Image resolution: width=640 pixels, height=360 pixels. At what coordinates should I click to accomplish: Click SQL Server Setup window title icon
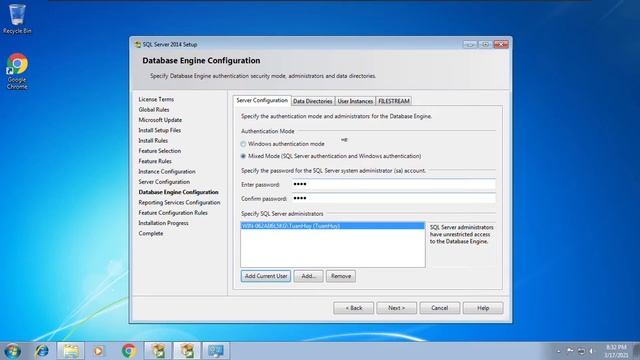click(x=138, y=44)
